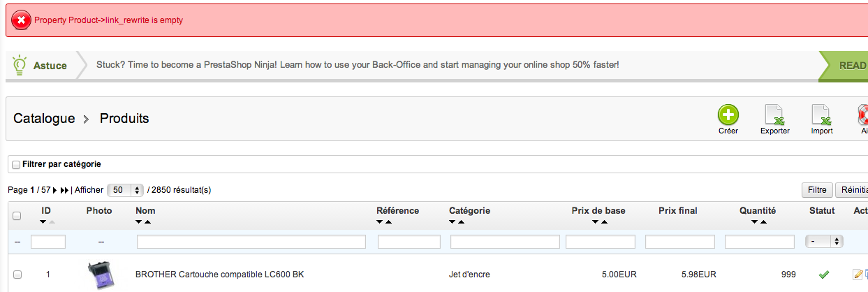Check the box for product ID 1
The image size is (868, 292).
17,275
